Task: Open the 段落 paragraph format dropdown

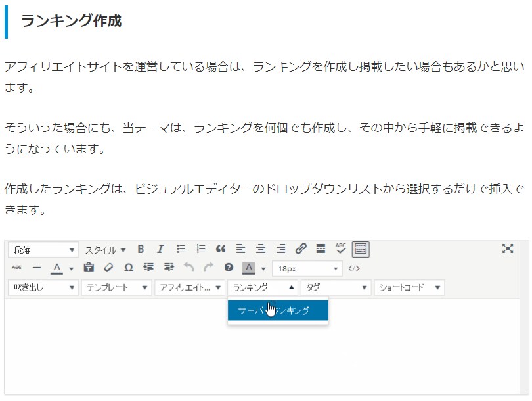Action: (x=43, y=250)
